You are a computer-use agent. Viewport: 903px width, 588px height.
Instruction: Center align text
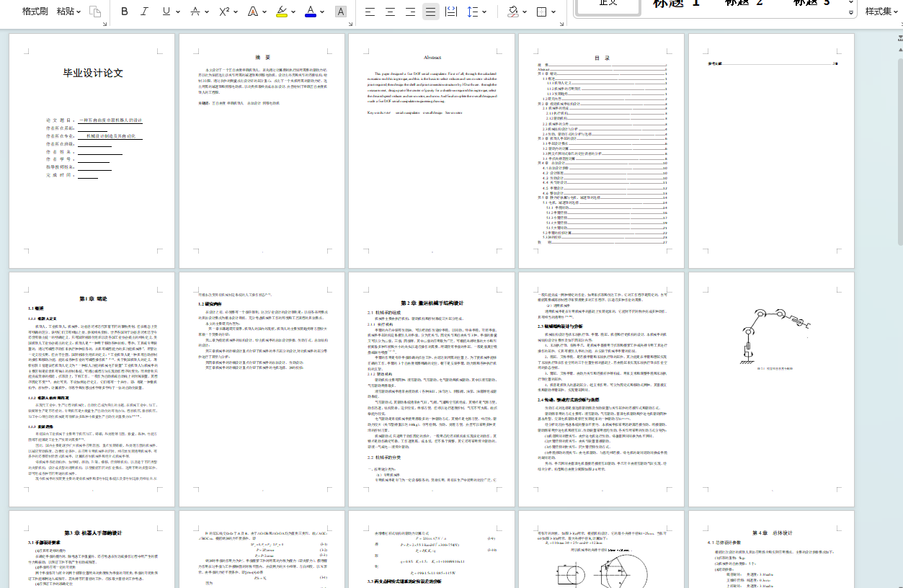(390, 12)
